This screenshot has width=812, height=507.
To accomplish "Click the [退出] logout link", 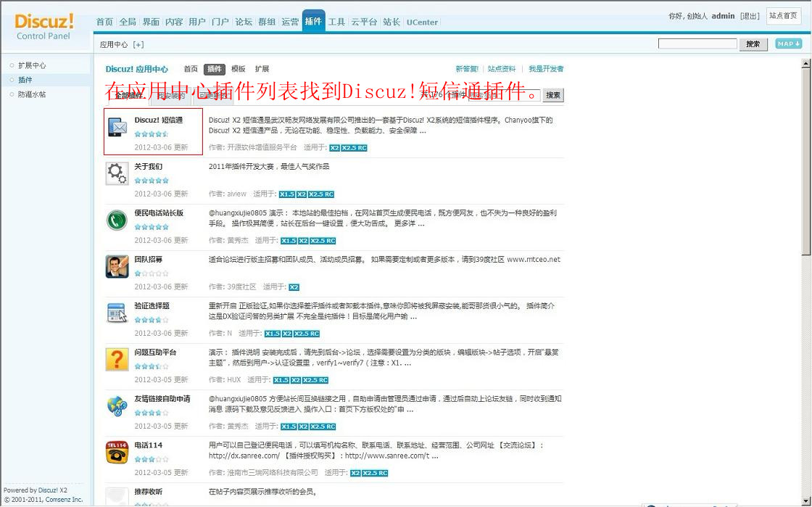I will click(750, 16).
